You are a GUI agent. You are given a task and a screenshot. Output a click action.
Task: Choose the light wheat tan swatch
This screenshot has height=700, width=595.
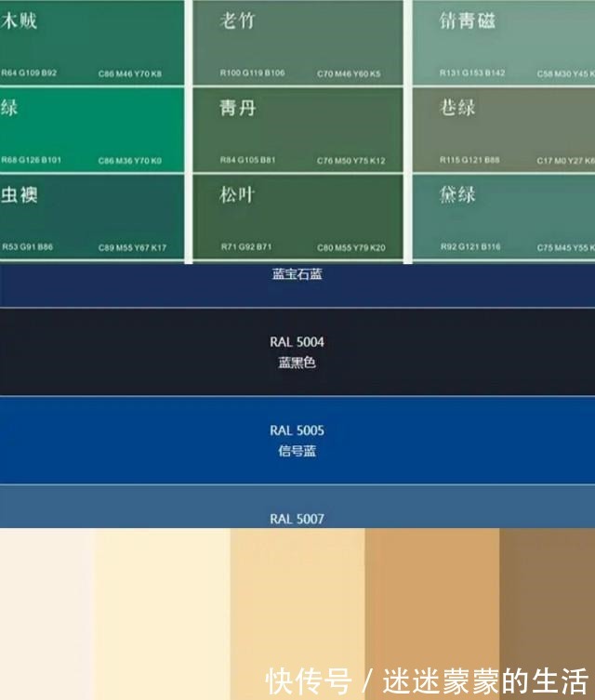(x=297, y=614)
